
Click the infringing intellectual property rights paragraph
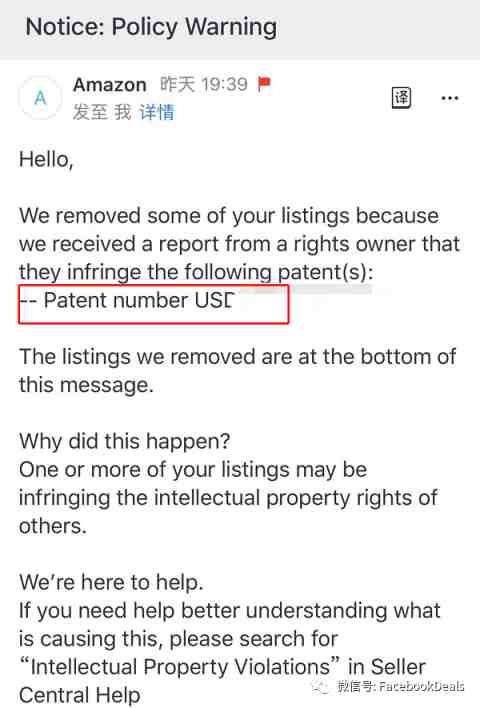[228, 498]
